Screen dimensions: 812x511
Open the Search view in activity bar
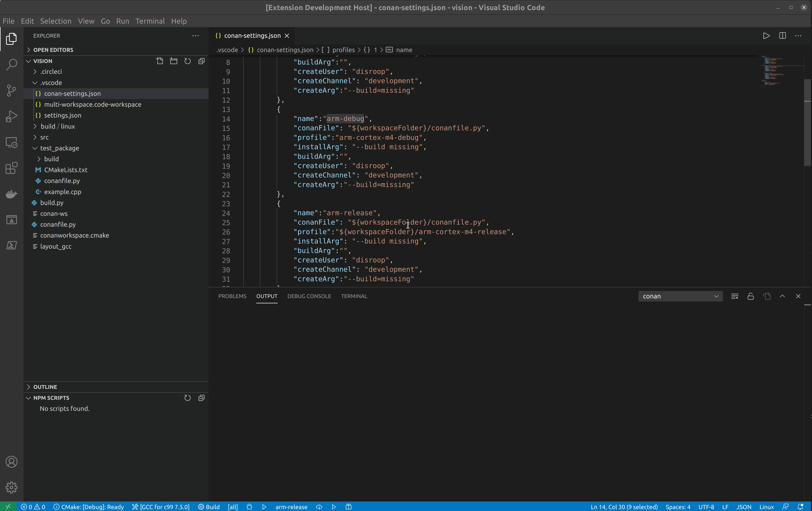(x=11, y=64)
